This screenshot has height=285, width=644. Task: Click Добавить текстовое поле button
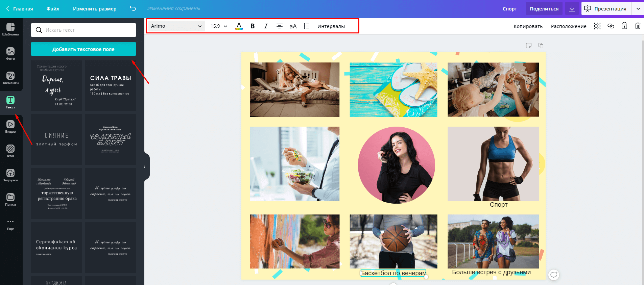[x=83, y=49]
